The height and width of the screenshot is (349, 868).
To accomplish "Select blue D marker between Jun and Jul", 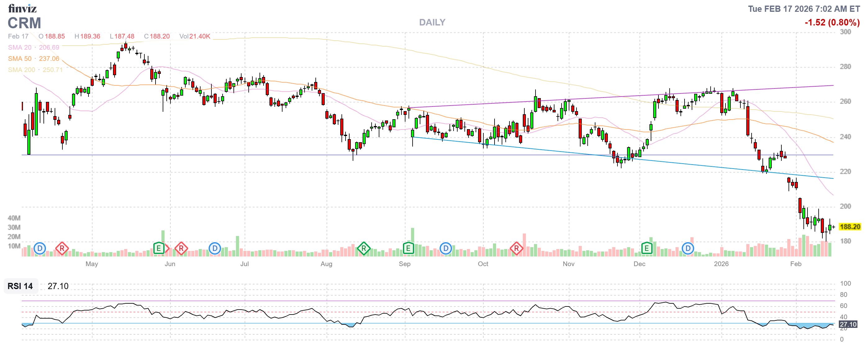I will point(215,249).
